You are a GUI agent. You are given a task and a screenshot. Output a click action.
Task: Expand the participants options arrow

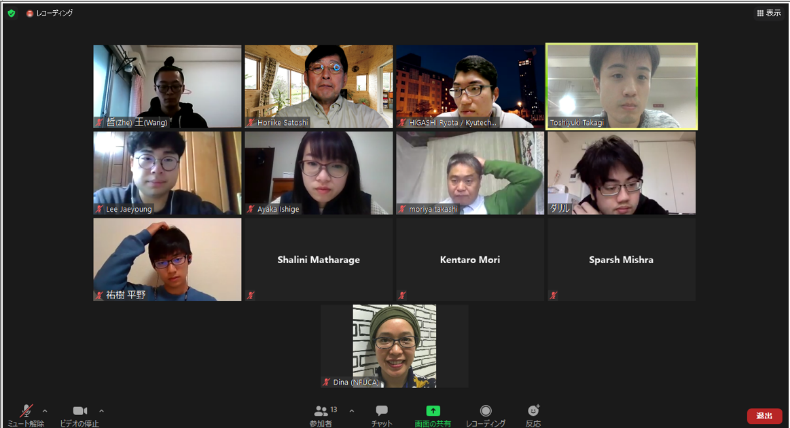(352, 411)
